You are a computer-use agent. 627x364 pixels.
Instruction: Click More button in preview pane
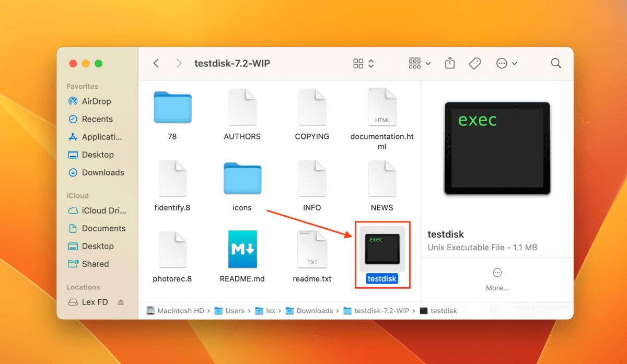coord(497,279)
